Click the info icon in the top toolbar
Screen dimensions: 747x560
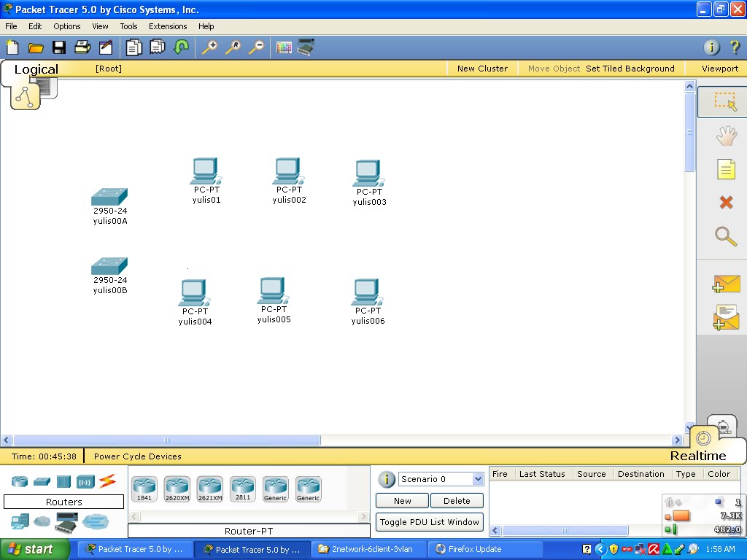[711, 47]
